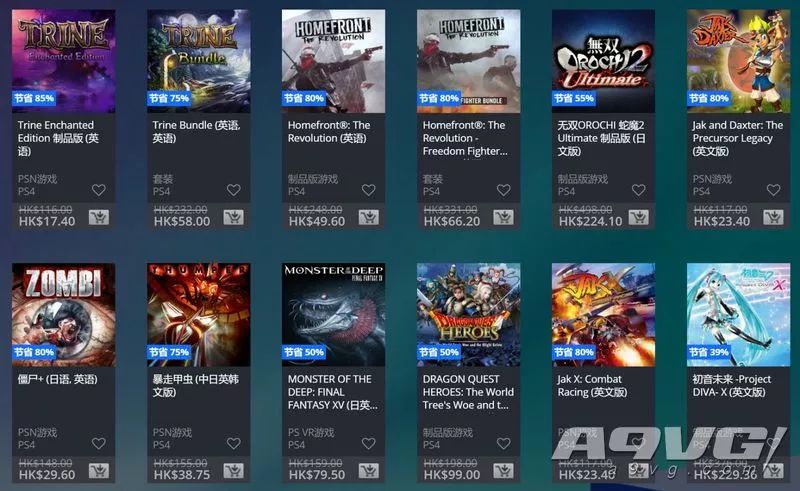Toggle wishlist heart for Monster of the Deep

tap(368, 444)
